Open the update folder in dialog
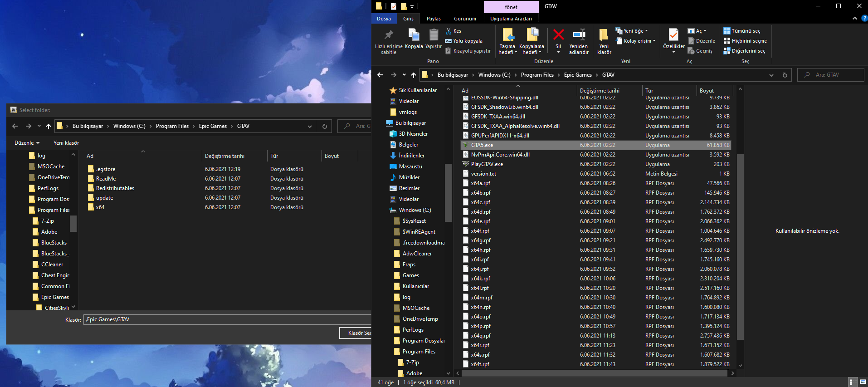 (x=104, y=198)
